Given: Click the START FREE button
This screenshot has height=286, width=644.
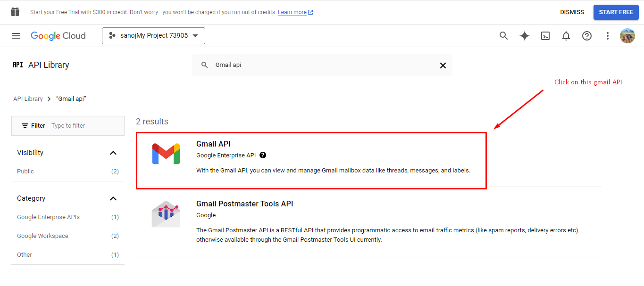Looking at the screenshot, I should point(616,12).
